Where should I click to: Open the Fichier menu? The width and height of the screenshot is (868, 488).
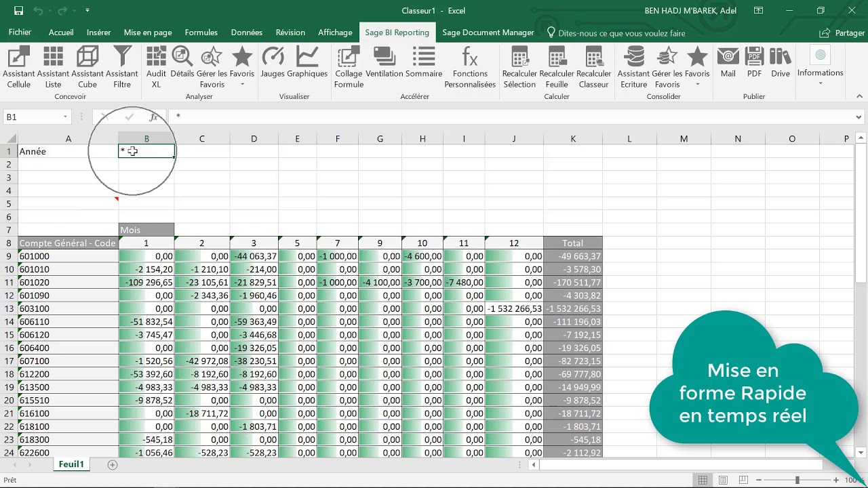click(x=20, y=32)
